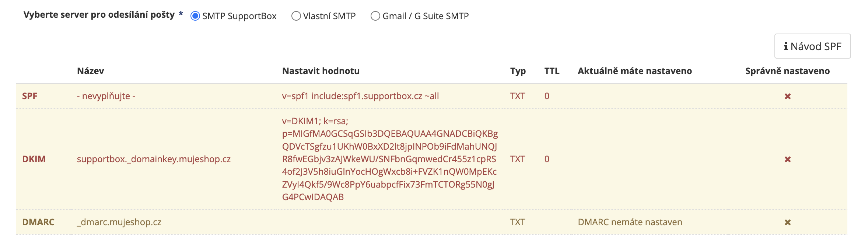Image resolution: width=868 pixels, height=244 pixels.
Task: Open the Návod SPF guide button
Action: click(812, 46)
